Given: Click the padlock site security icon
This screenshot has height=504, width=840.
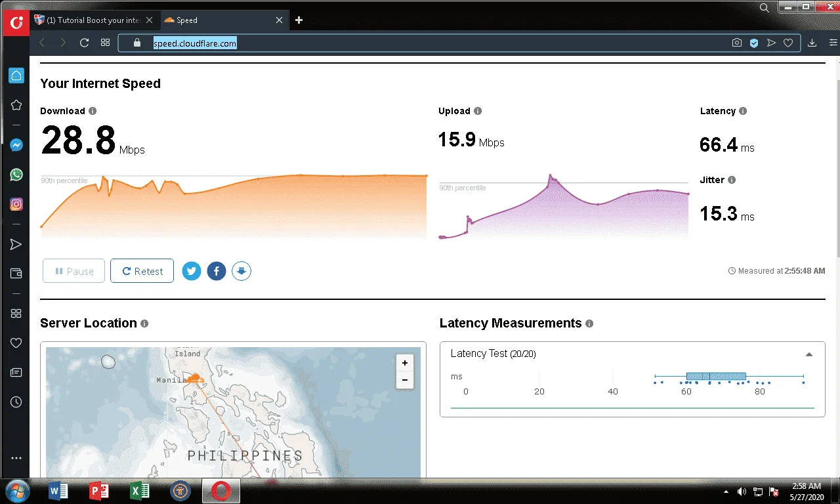Looking at the screenshot, I should pos(136,43).
